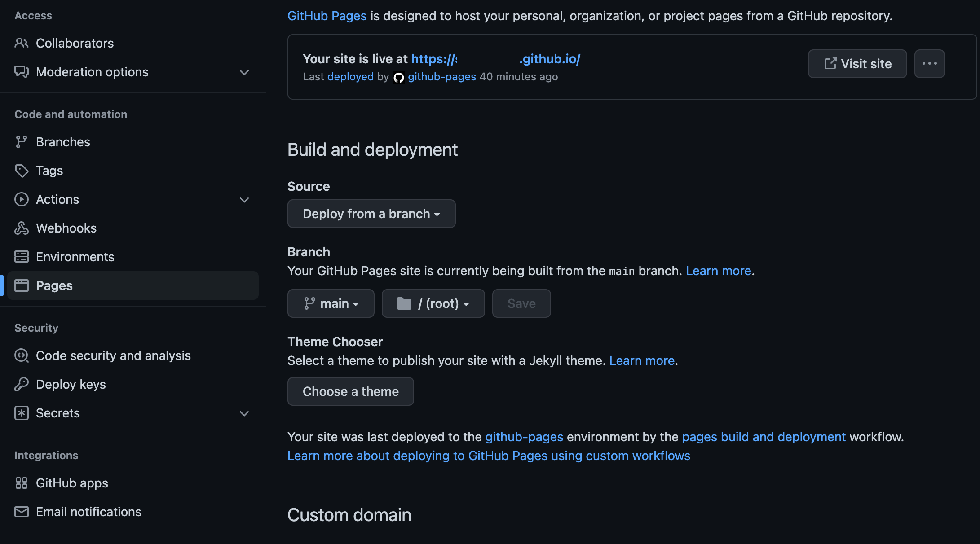This screenshot has height=544, width=980.
Task: Click the Tags label icon
Action: [x=21, y=171]
